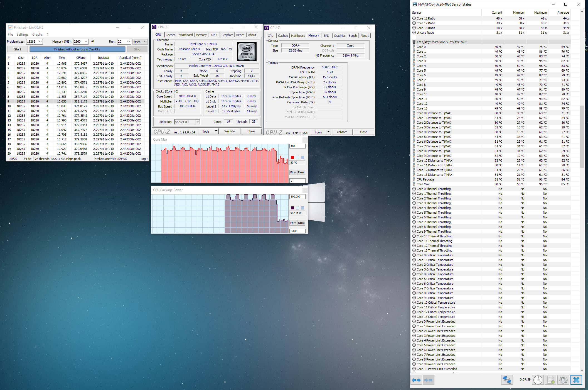Click the logging start sheet icon

[x=550, y=380]
